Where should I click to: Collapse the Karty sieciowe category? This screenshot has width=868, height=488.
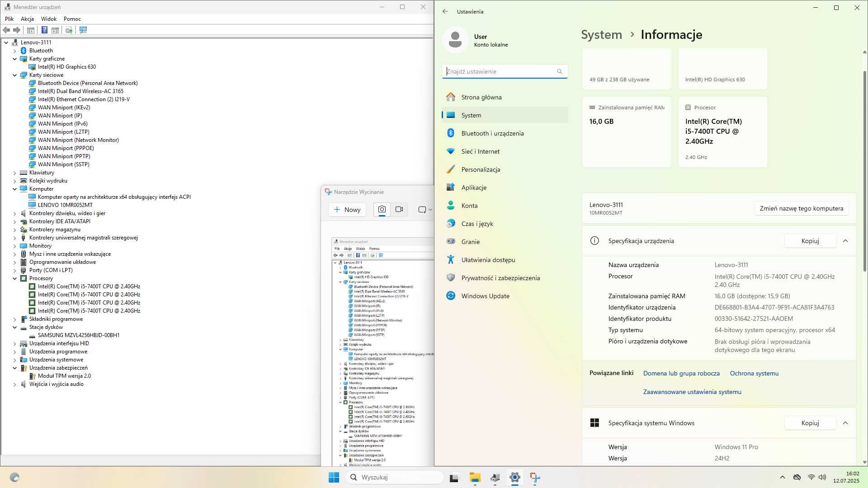(x=14, y=75)
